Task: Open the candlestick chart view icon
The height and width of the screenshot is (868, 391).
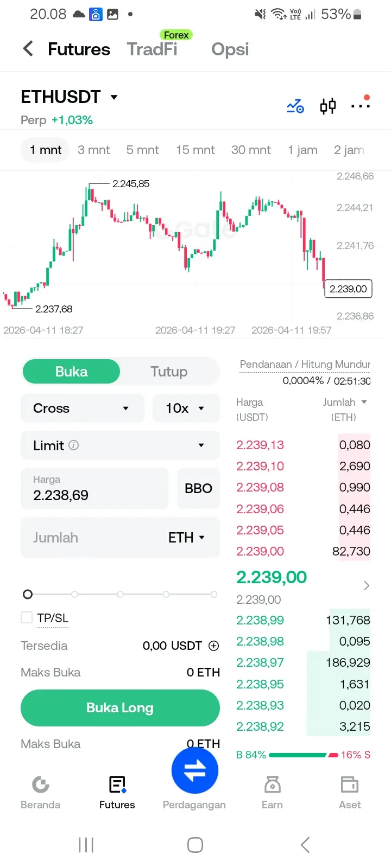Action: 327,106
